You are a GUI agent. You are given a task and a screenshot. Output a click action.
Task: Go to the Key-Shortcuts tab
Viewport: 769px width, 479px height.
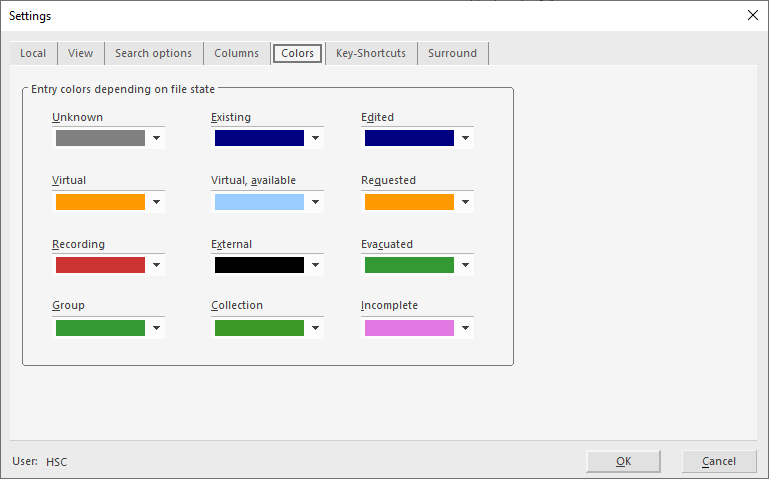point(371,53)
